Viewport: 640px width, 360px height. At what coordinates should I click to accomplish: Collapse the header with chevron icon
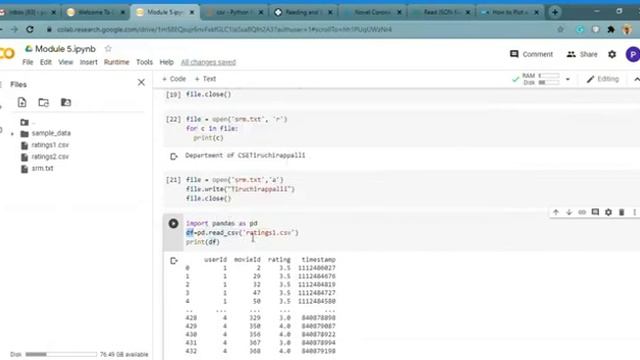point(636,79)
